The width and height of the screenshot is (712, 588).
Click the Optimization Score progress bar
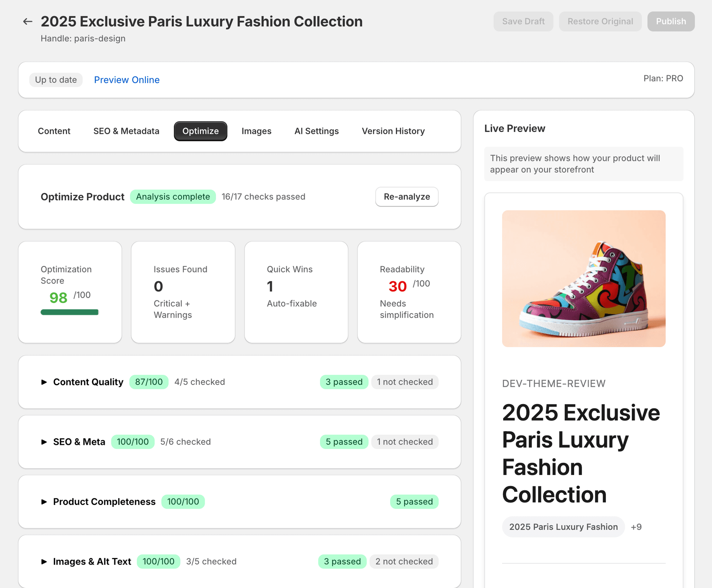(x=69, y=312)
